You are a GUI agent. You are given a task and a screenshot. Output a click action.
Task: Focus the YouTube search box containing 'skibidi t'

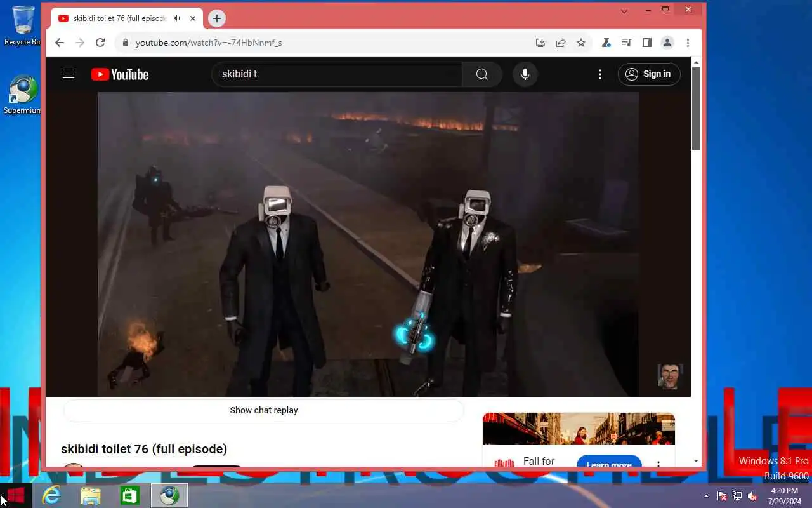(337, 74)
